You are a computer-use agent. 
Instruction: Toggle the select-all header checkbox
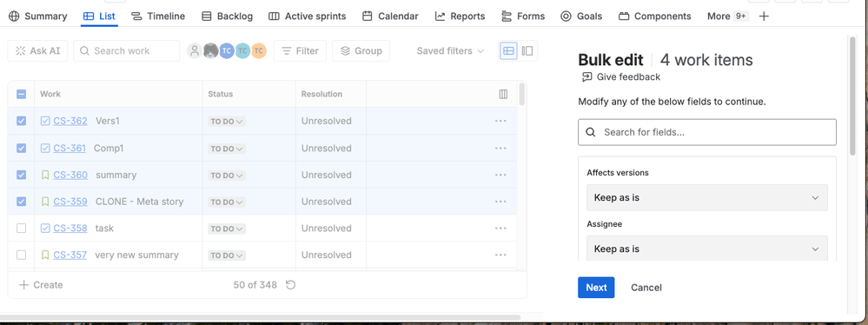point(21,94)
